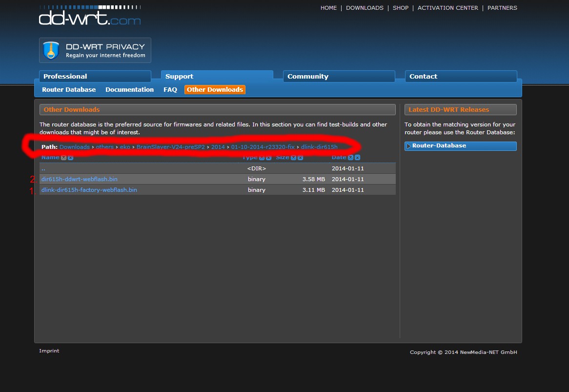Viewport: 569px width, 392px height.
Task: Open FAQ submenu item
Action: [x=170, y=90]
